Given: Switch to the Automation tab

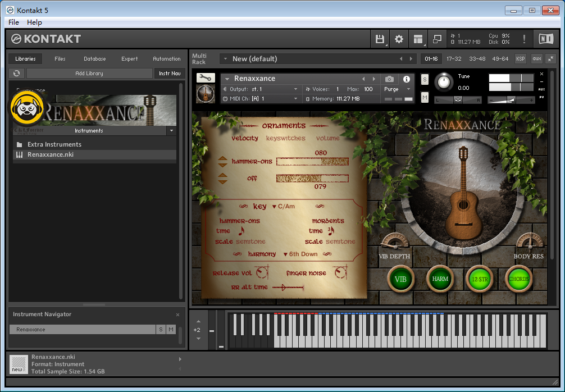Looking at the screenshot, I should pos(167,59).
